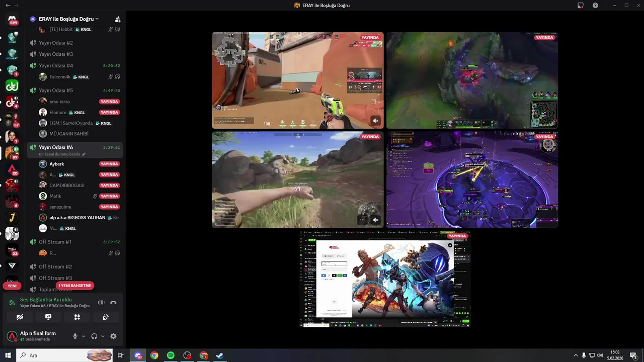
Task: Click the invite members icon in server header
Action: click(x=118, y=19)
